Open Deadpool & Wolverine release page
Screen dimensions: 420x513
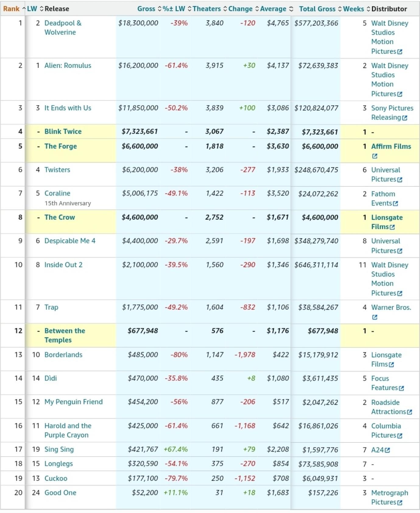click(x=63, y=27)
